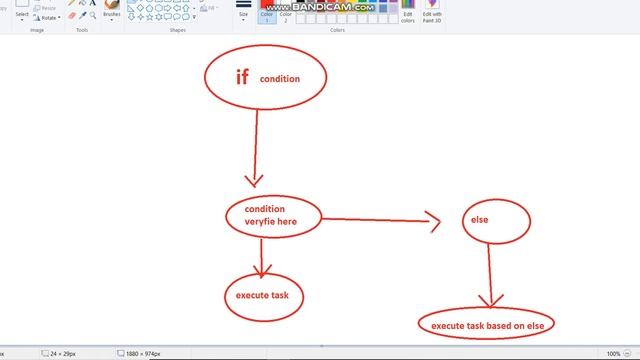640x360 pixels.
Task: Choose the Cloud callout shape
Action: point(186,17)
